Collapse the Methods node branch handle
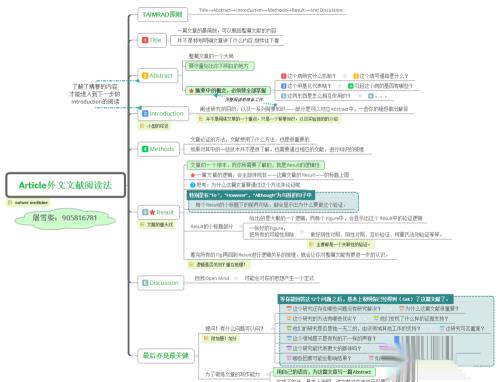This screenshot has height=382, width=500. [182, 149]
